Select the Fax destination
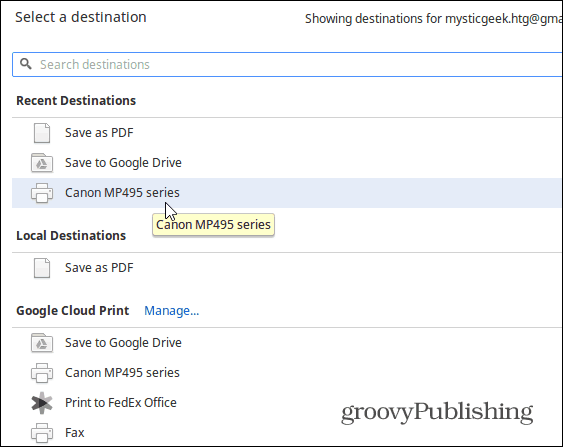This screenshot has height=447, width=563. pyautogui.click(x=75, y=433)
